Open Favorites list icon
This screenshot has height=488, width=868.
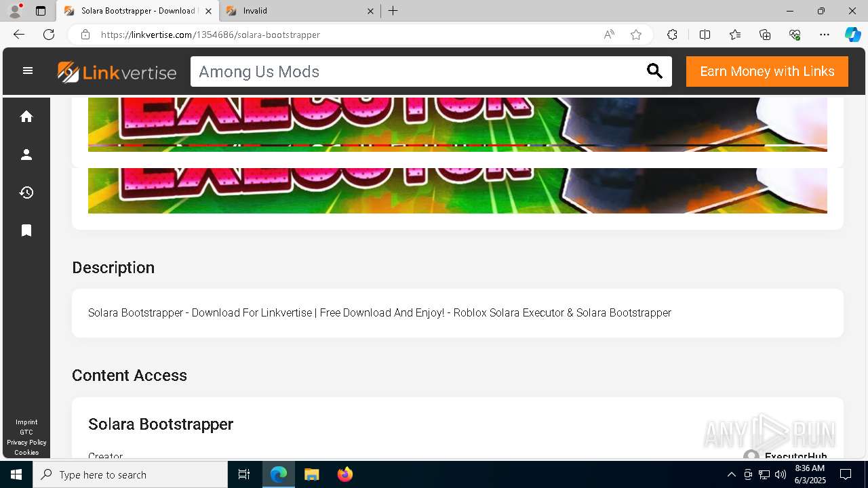point(735,35)
